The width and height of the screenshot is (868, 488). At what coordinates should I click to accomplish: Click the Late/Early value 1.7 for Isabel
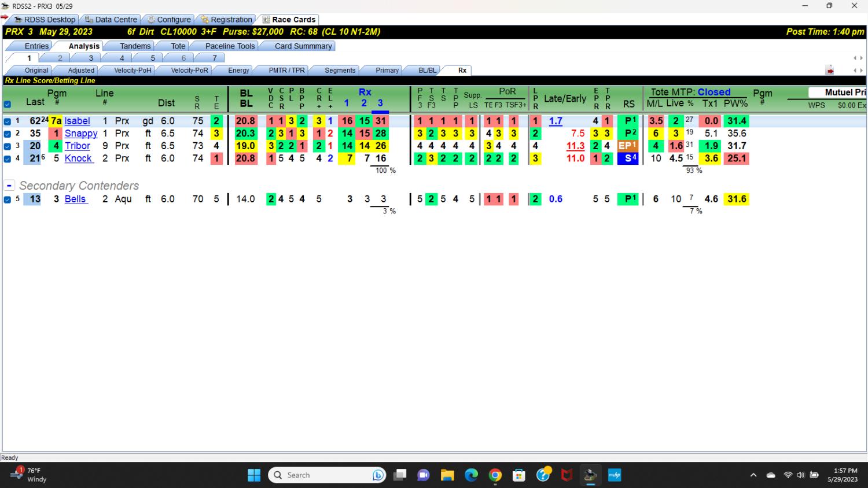[x=556, y=121]
